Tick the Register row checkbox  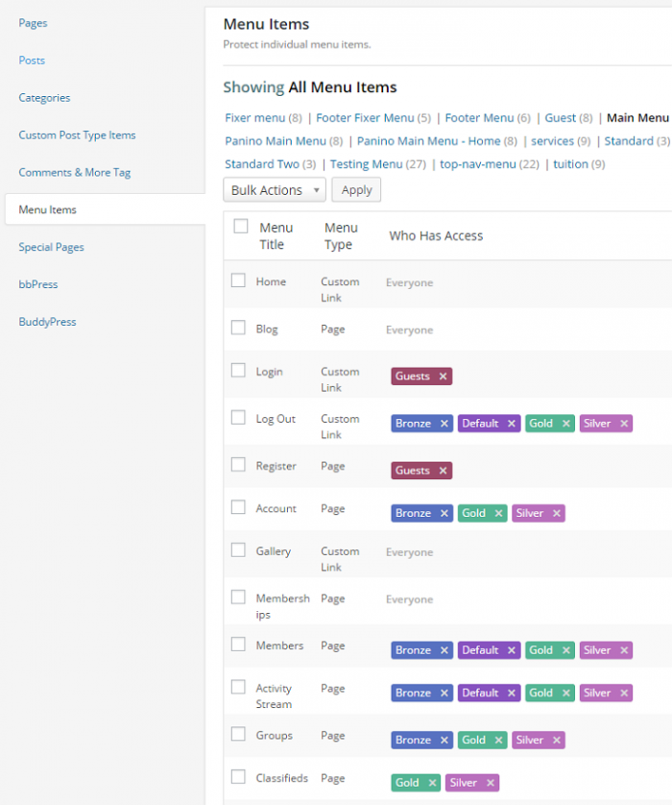(x=238, y=465)
